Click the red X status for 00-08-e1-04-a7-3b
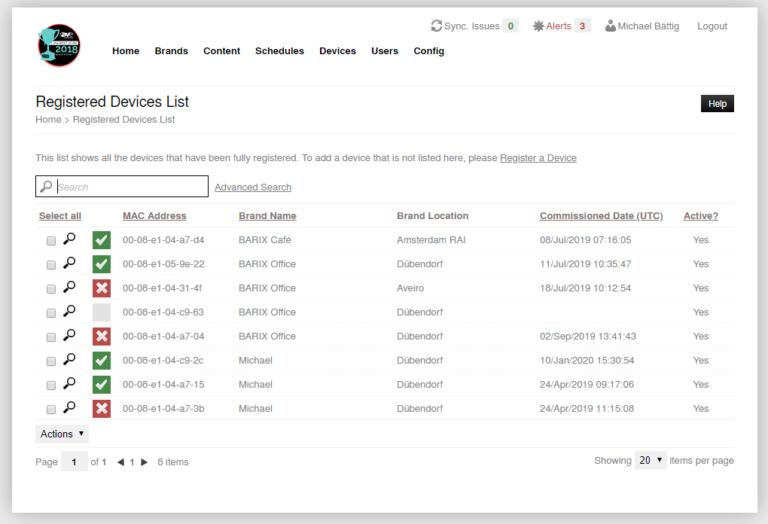 point(101,408)
